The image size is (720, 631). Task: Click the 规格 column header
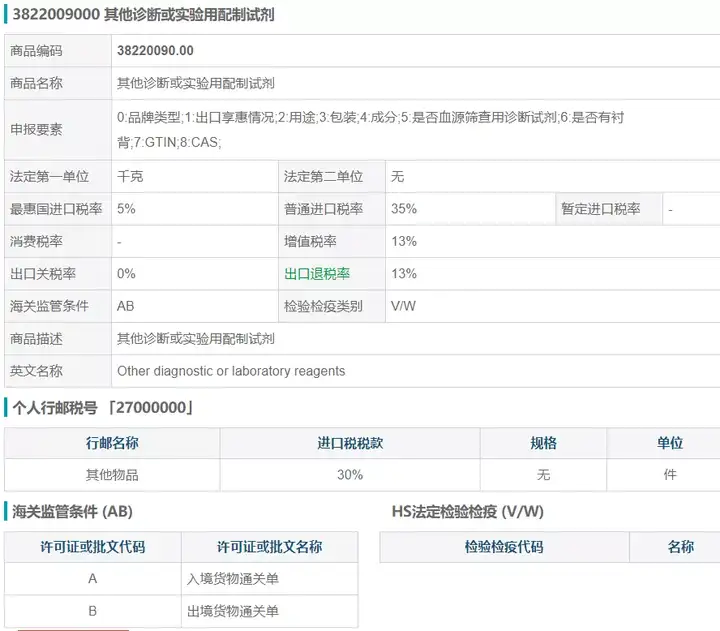(543, 443)
